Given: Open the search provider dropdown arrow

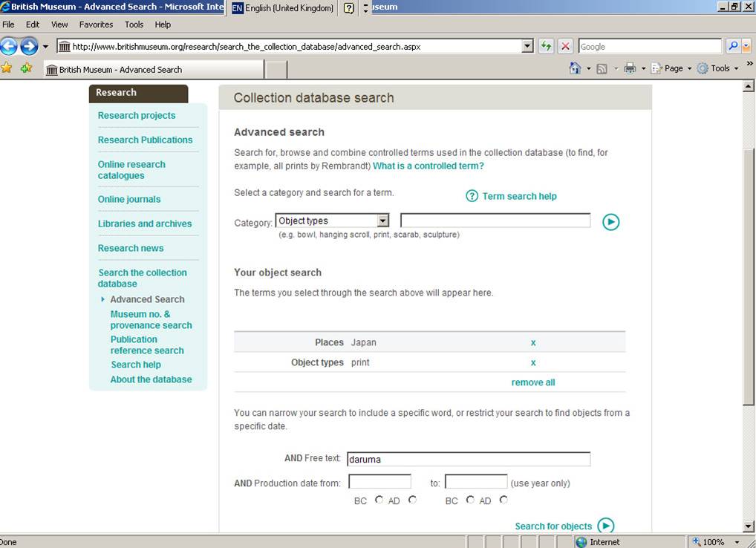Looking at the screenshot, I should pos(746,46).
